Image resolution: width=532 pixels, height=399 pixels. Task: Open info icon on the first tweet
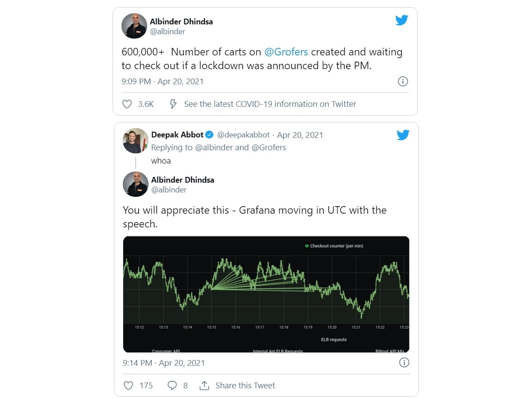coord(403,82)
